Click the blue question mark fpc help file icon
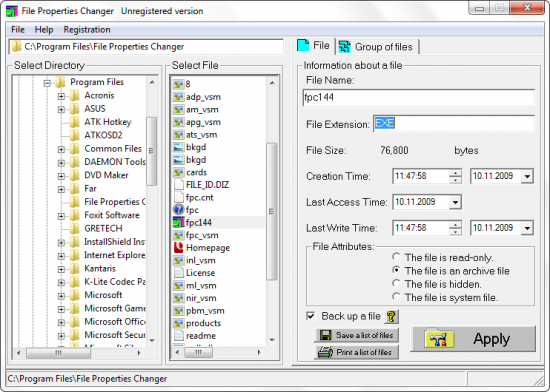Viewport: 550px width, 392px height. tap(179, 210)
